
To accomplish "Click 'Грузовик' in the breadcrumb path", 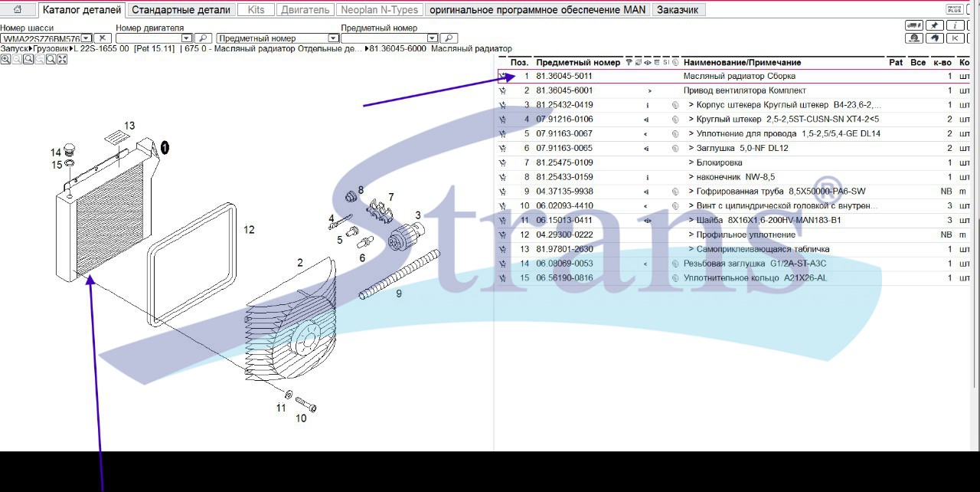I will pyautogui.click(x=51, y=49).
